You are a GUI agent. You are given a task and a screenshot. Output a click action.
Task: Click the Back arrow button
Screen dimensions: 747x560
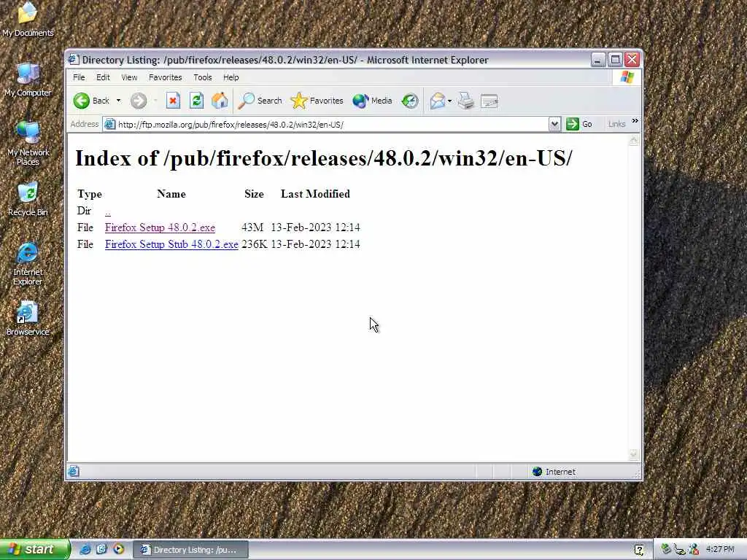pos(91,101)
